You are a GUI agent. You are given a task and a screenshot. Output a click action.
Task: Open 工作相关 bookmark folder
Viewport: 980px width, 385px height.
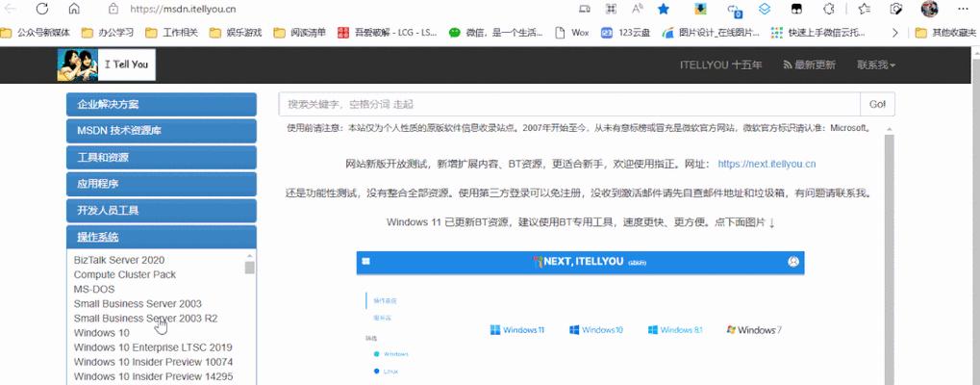(x=172, y=33)
